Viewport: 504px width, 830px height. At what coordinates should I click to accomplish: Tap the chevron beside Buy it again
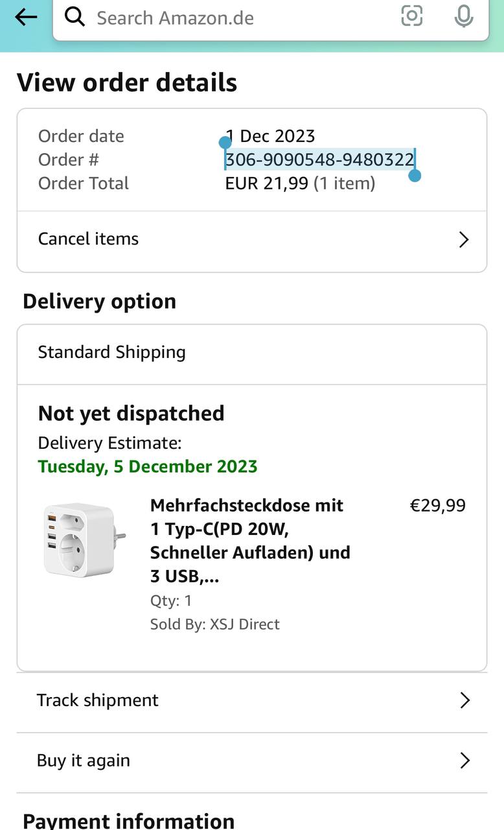coord(464,761)
